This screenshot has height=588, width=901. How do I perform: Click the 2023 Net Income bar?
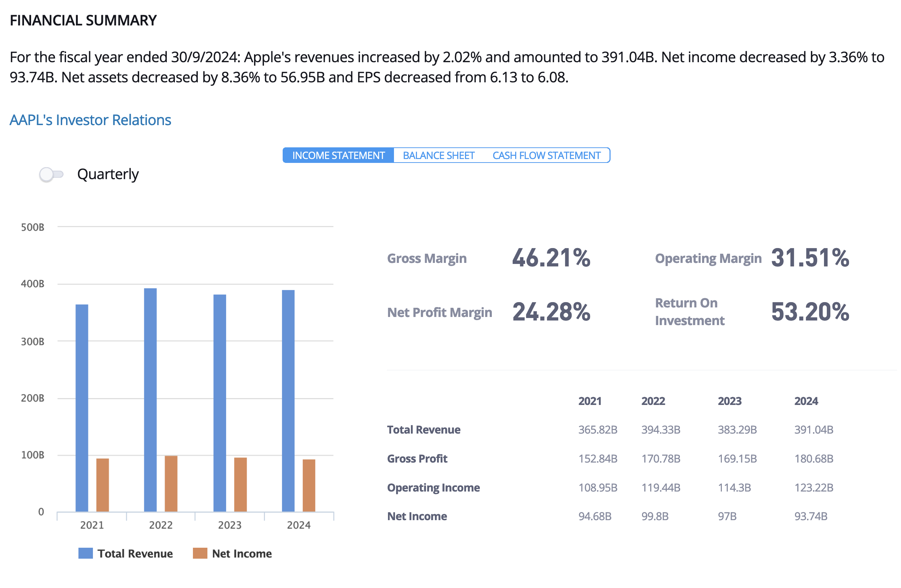(x=240, y=484)
